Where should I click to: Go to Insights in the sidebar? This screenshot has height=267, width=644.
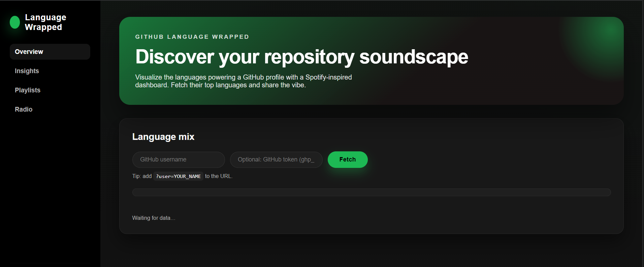pyautogui.click(x=27, y=71)
